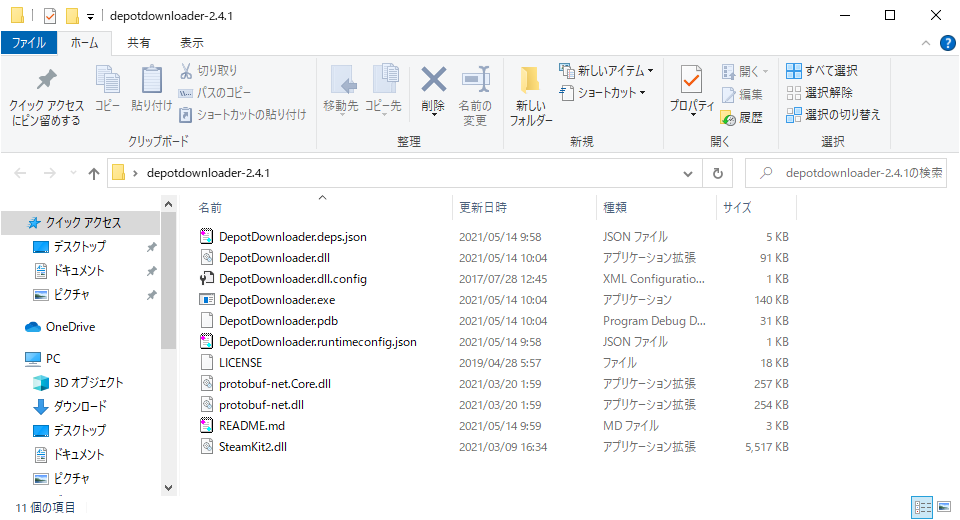Click Edit (編集) ribbon button

pyautogui.click(x=742, y=94)
